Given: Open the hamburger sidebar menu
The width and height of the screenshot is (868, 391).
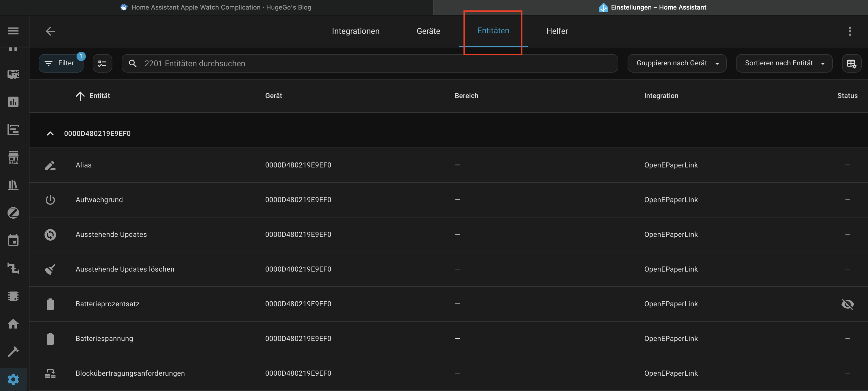Looking at the screenshot, I should [x=13, y=31].
